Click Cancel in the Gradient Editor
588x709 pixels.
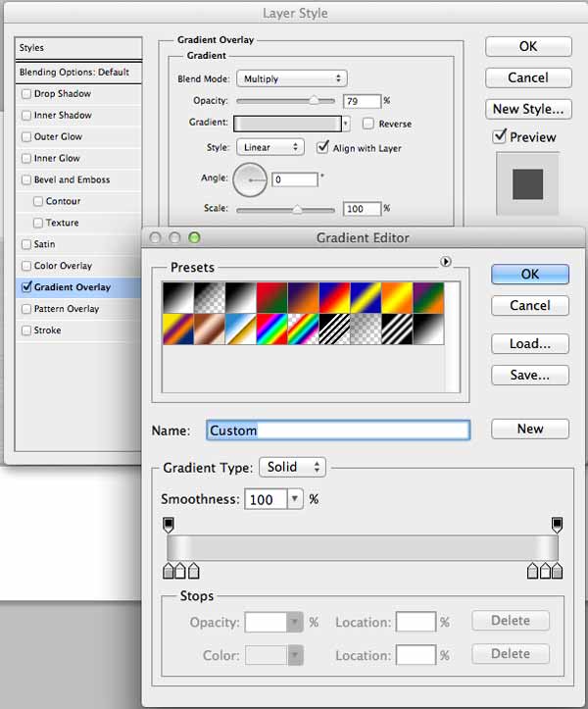pyautogui.click(x=530, y=306)
